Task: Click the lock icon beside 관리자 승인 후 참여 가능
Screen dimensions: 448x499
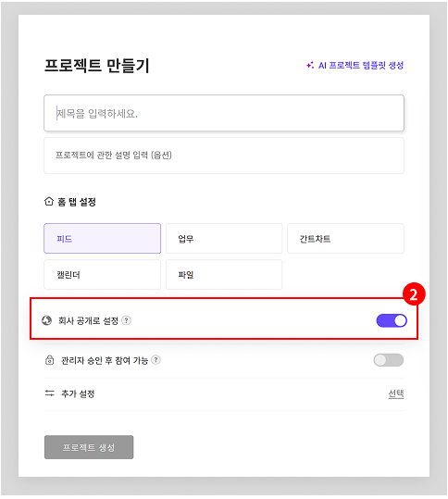Action: tap(49, 360)
